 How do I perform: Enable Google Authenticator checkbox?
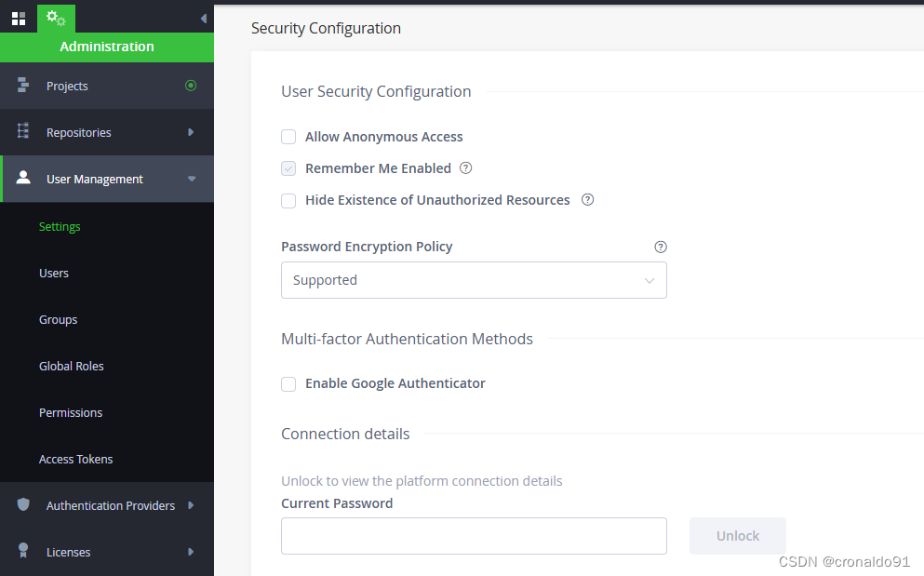tap(288, 383)
